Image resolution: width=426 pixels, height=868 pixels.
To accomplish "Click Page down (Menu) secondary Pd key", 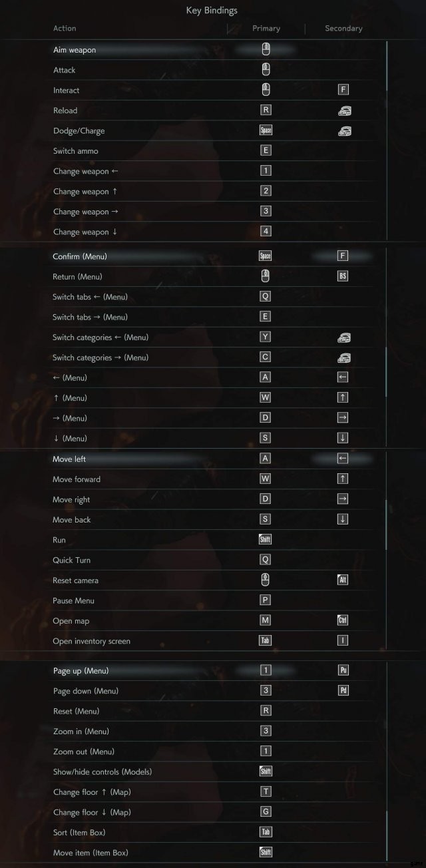I will point(343,690).
